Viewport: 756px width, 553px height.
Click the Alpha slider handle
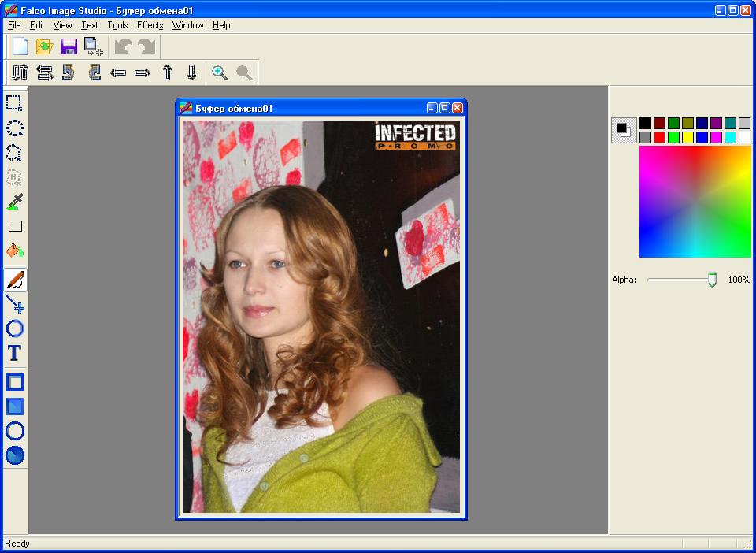(x=712, y=280)
